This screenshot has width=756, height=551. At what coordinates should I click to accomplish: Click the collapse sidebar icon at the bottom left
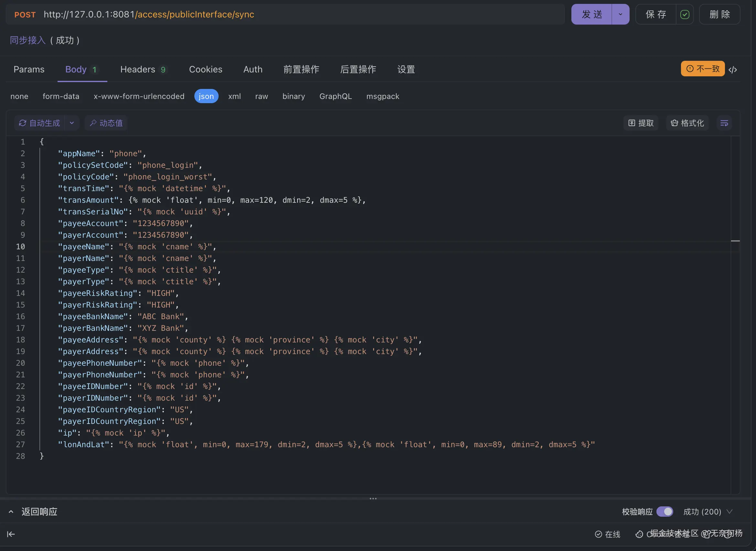tap(11, 534)
